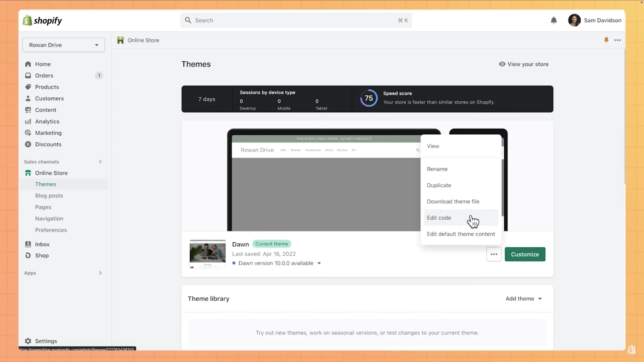Image resolution: width=644 pixels, height=362 pixels.
Task: Click Kitchen in the storefront preview nav
Action: [x=342, y=150]
